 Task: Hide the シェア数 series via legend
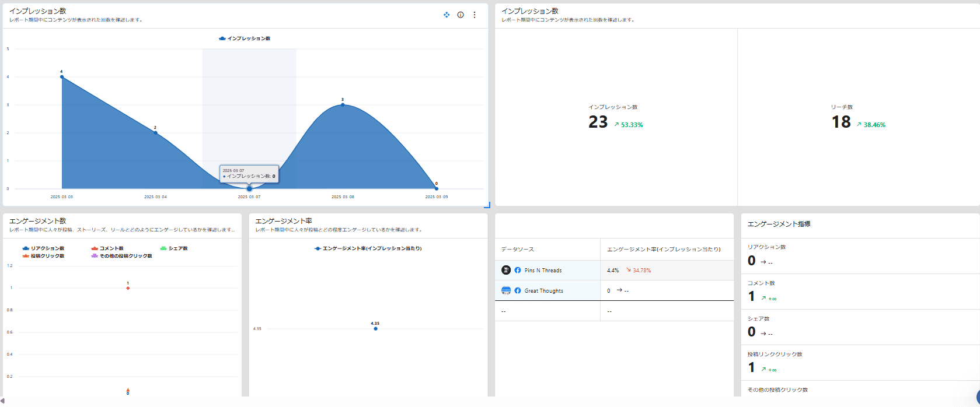[x=174, y=248]
